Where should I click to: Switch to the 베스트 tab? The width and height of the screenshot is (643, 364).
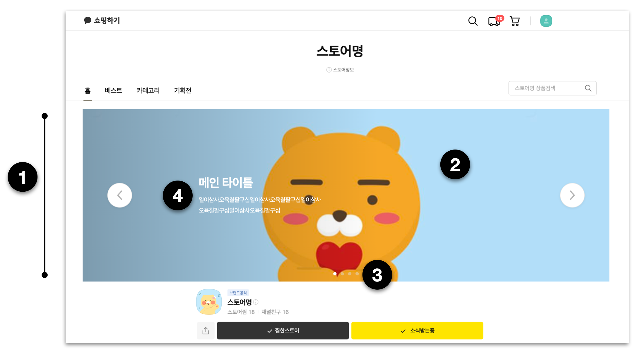pos(113,90)
